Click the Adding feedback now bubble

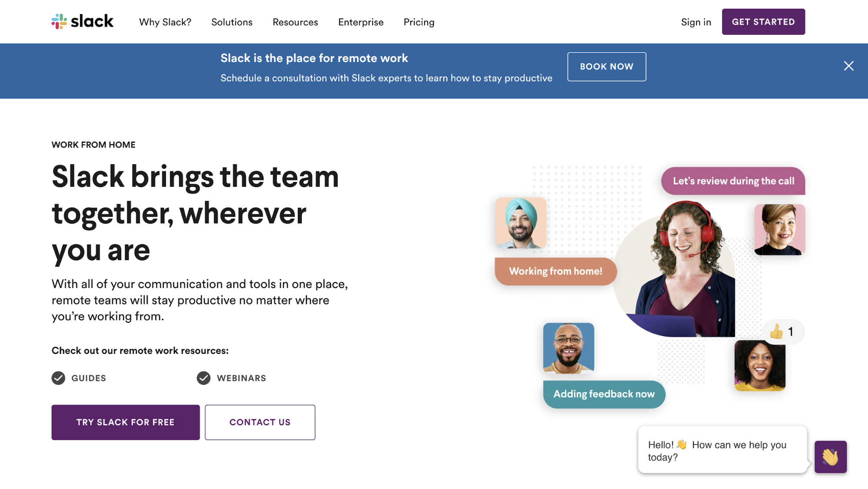pos(604,394)
